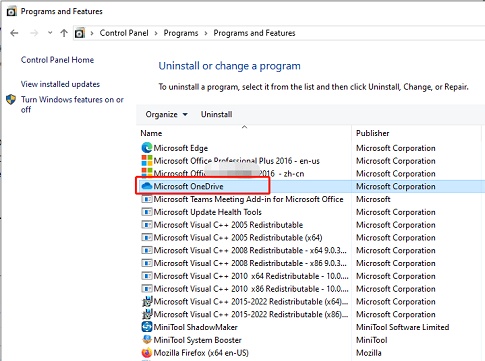The width and height of the screenshot is (485, 361).
Task: Click the Forward navigation arrow
Action: point(34,33)
